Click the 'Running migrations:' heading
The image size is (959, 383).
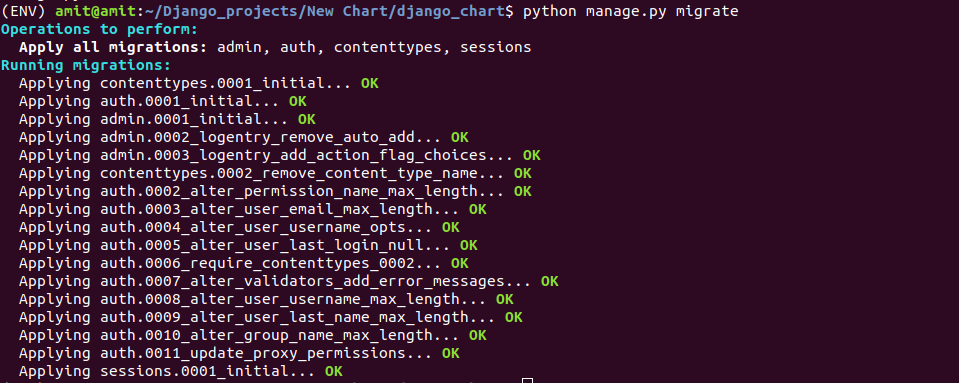tap(86, 65)
